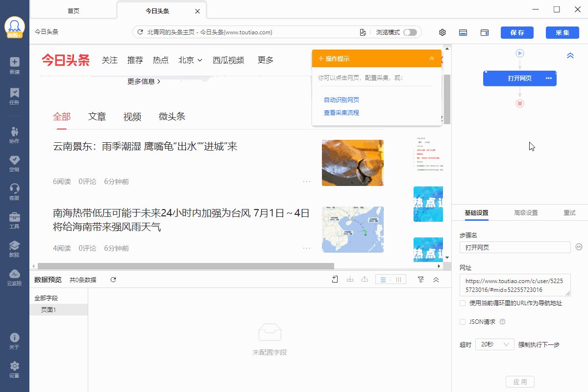Click the 查看采集流程 link

coord(342,112)
